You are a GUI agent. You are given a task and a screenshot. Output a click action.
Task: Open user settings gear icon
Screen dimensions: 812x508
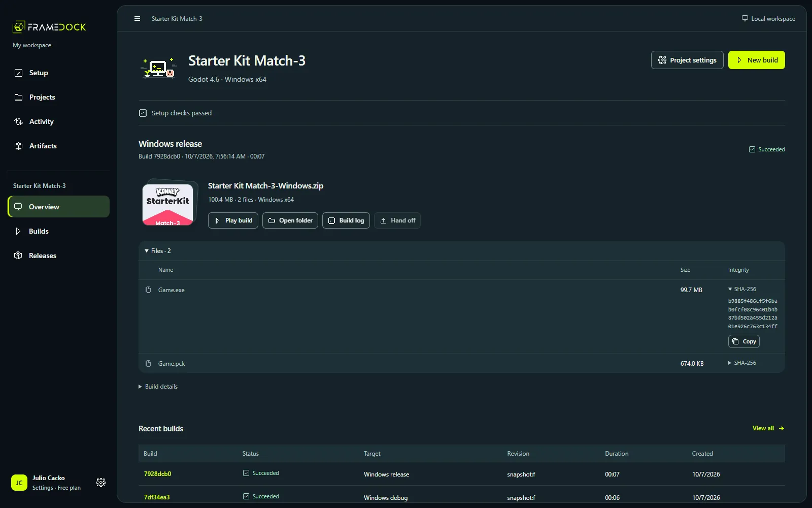tap(101, 483)
